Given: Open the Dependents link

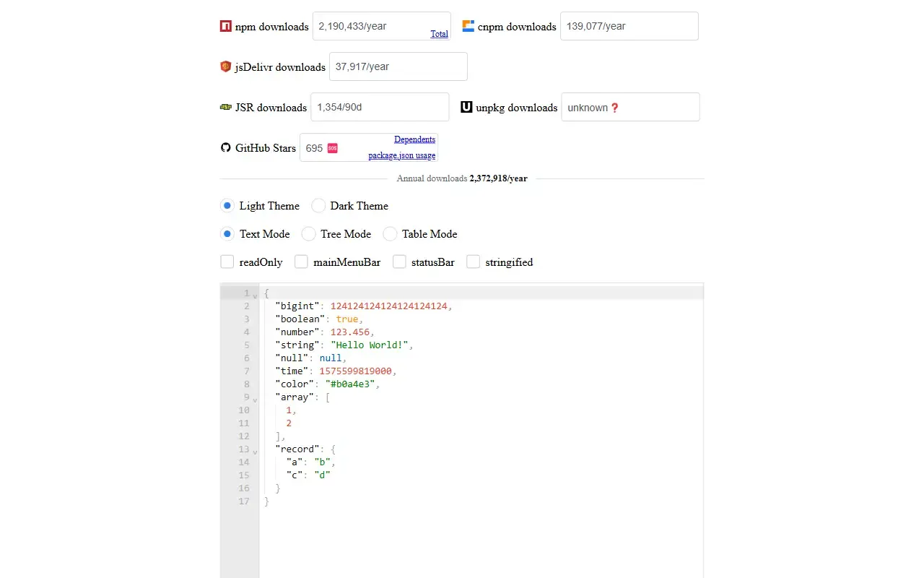Looking at the screenshot, I should point(414,139).
